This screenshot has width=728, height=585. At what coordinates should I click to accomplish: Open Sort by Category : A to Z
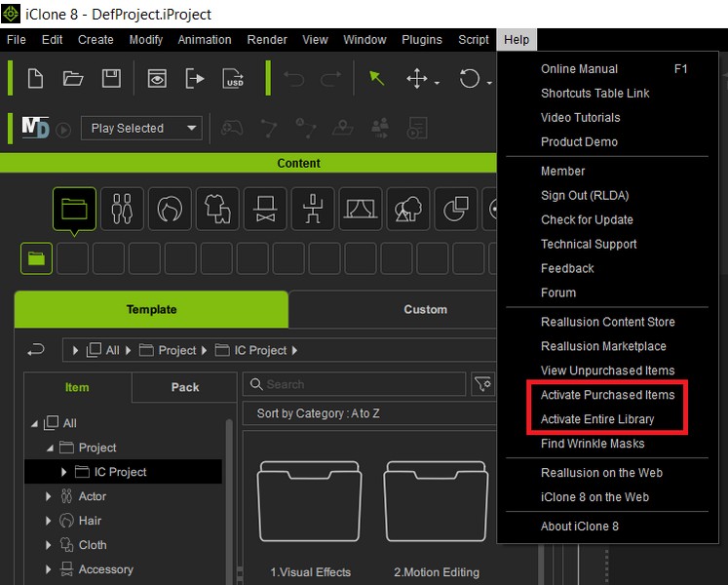(369, 413)
